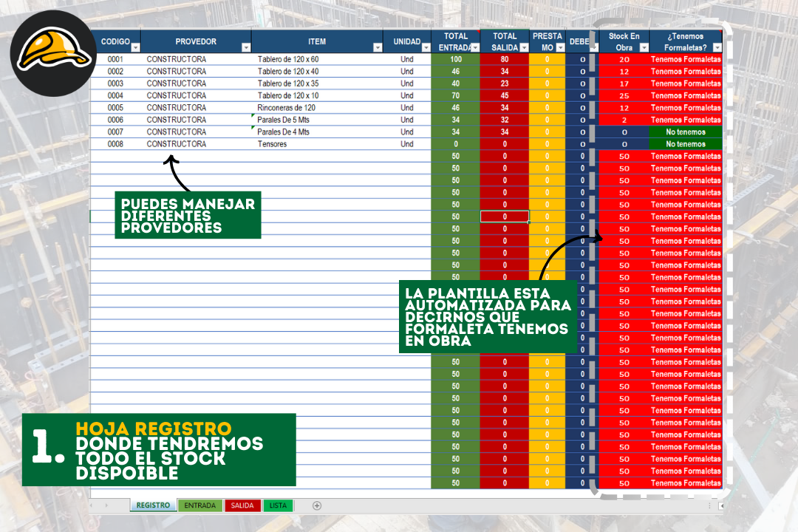Click the previous sheet navigation arrow

[x=92, y=505]
